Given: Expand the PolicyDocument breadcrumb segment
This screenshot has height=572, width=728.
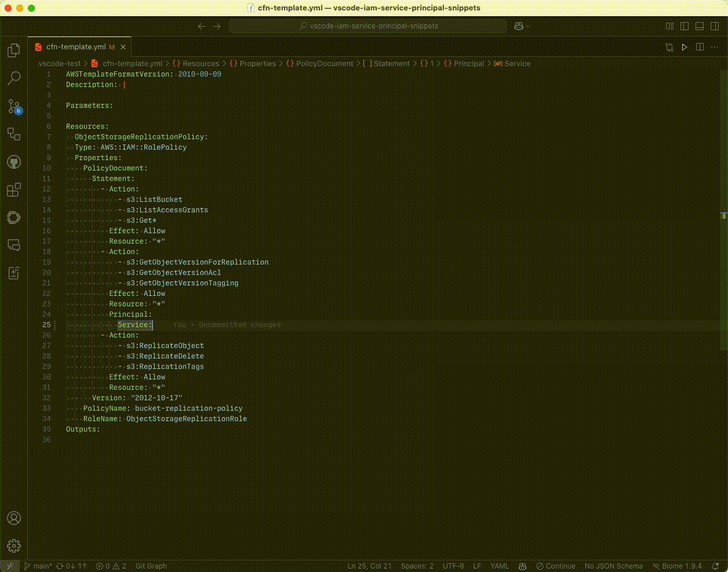Looking at the screenshot, I should [324, 64].
